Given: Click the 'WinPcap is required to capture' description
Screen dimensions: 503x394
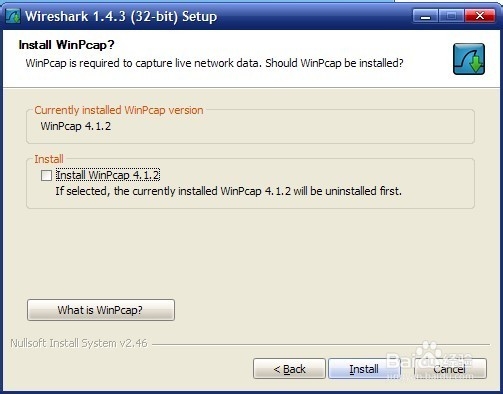Looking at the screenshot, I should 214,63.
